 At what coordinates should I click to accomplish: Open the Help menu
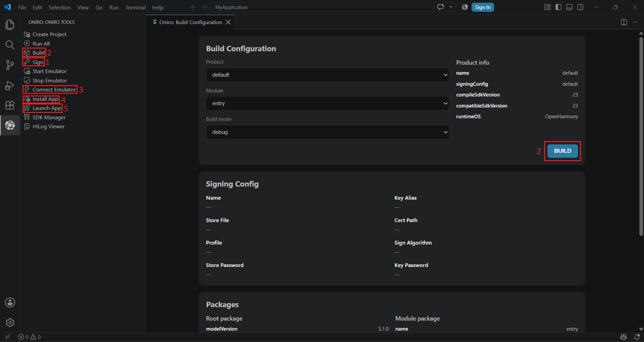[158, 8]
